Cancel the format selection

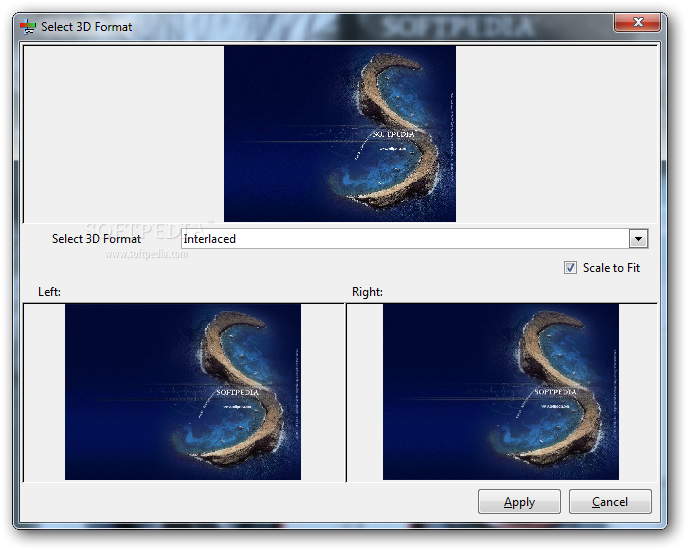610,502
